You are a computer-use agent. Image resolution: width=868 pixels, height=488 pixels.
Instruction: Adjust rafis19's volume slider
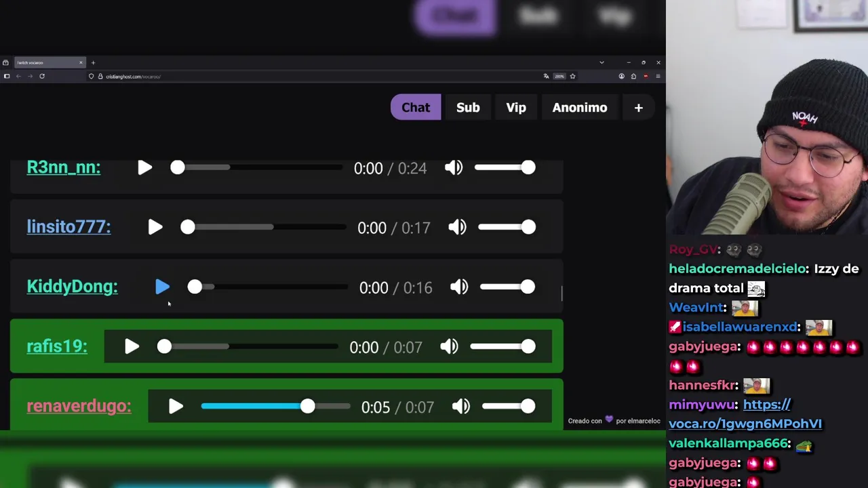click(503, 346)
